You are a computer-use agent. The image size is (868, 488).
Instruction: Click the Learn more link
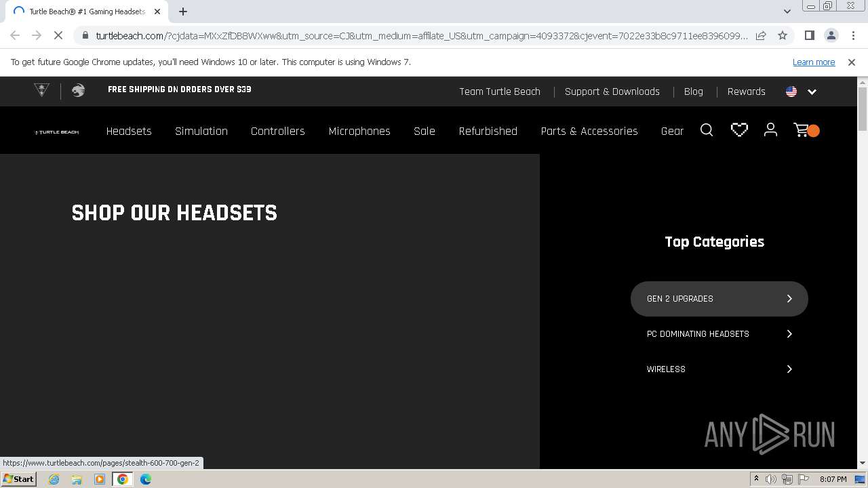tap(814, 62)
